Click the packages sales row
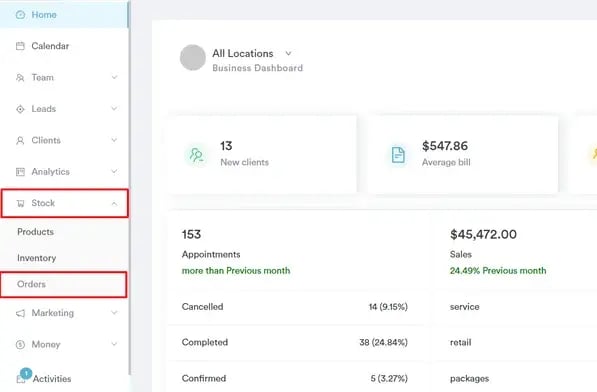The height and width of the screenshot is (392, 597). (x=469, y=379)
